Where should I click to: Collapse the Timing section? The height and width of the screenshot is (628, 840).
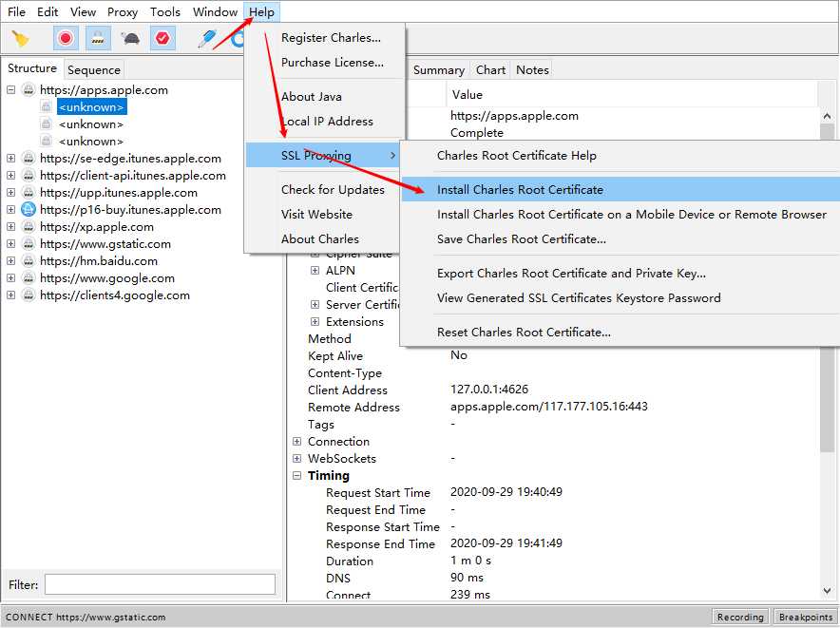[x=296, y=476]
